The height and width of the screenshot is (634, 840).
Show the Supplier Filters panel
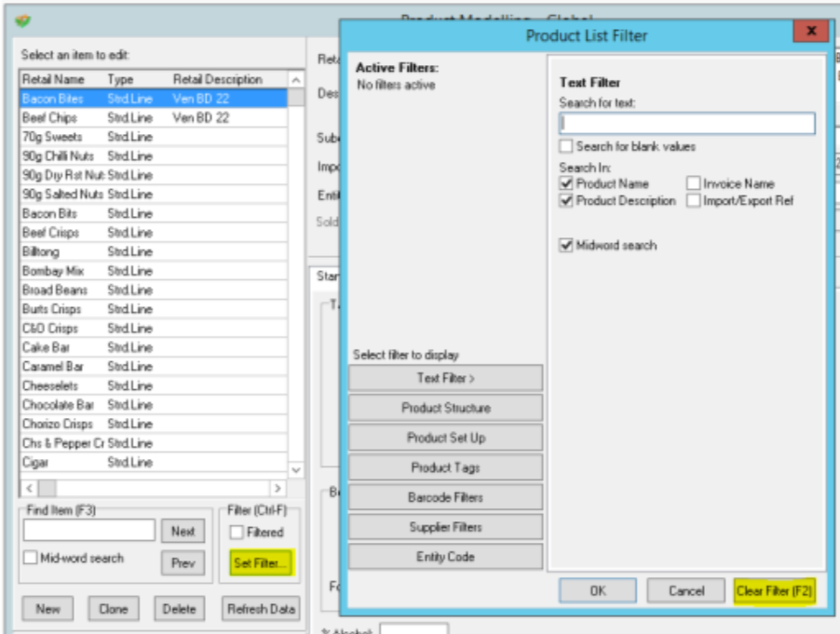click(445, 527)
